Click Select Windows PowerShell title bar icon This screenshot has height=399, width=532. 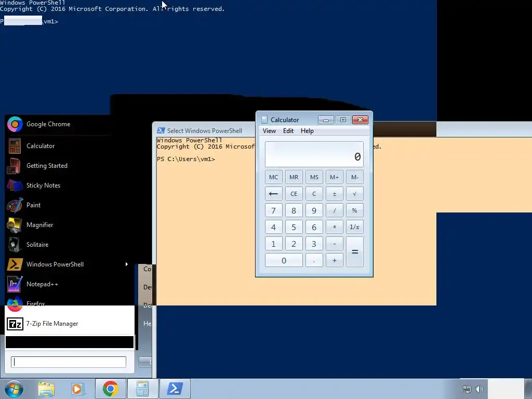(161, 130)
